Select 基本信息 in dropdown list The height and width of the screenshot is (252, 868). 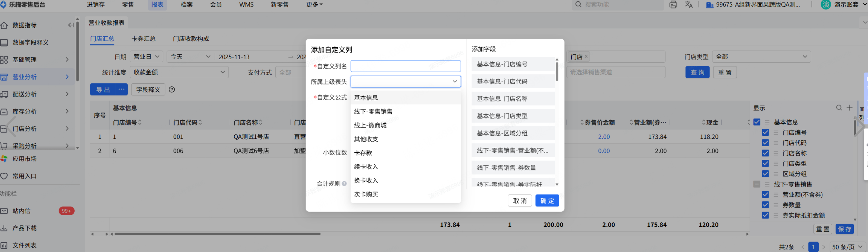point(405,98)
